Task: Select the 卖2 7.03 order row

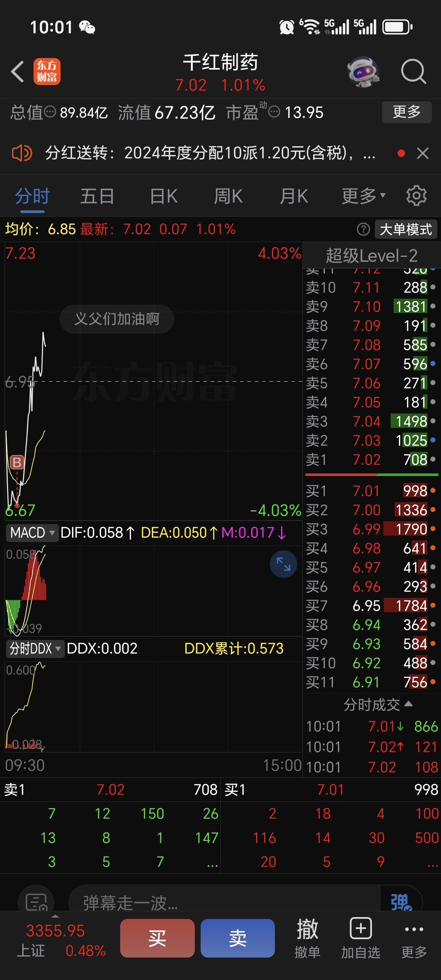Action: coord(372,441)
